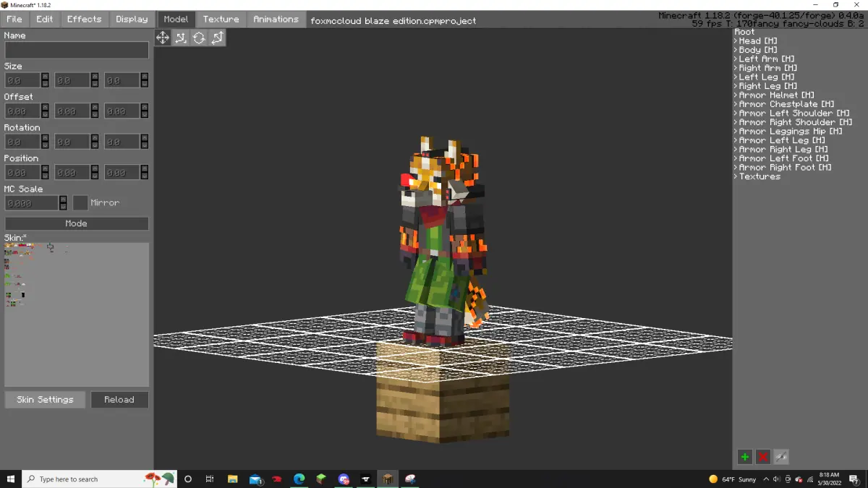Open the Edit menu
The image size is (868, 488).
point(45,20)
